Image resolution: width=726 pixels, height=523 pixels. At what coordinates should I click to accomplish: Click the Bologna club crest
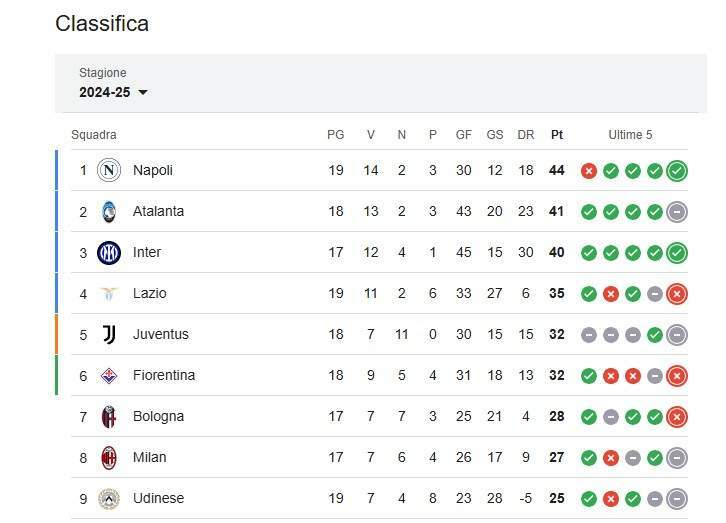pyautogui.click(x=109, y=417)
